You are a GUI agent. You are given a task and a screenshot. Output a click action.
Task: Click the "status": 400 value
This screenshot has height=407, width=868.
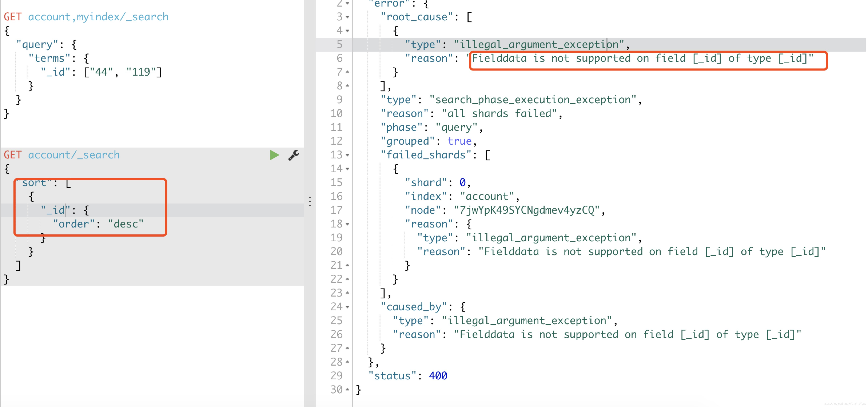[x=438, y=376]
